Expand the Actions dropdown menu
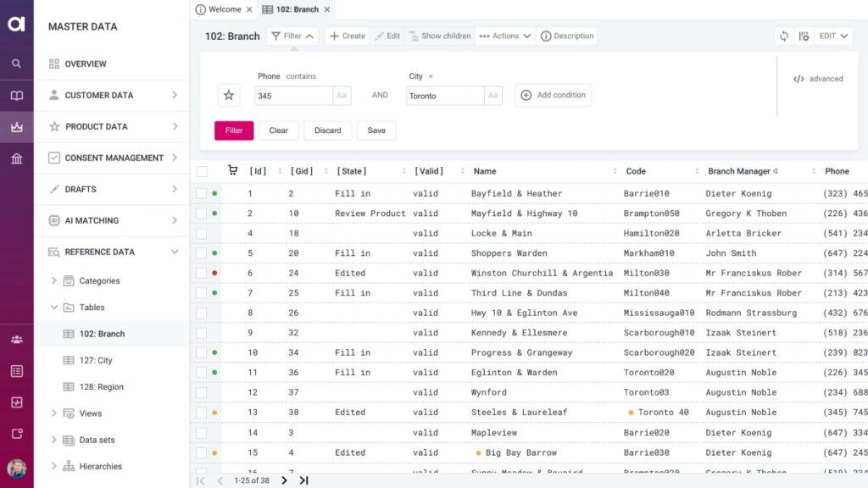 pyautogui.click(x=506, y=36)
